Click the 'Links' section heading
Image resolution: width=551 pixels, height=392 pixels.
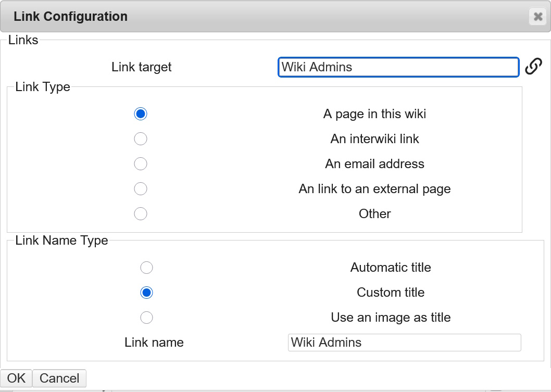click(23, 40)
